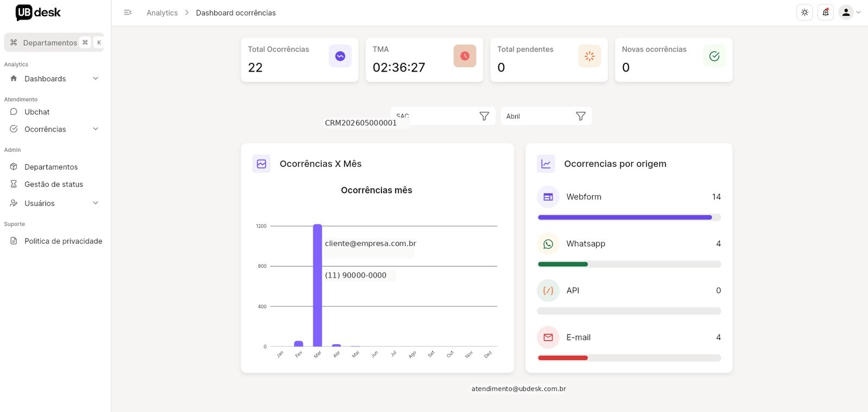Select the Usuários sidebar item
Screen dimensions: 868x412
(54, 203)
